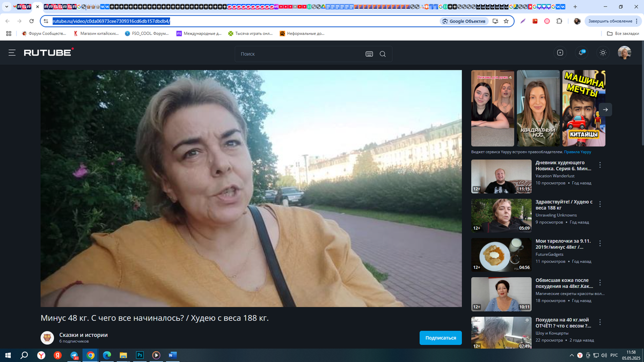The height and width of the screenshot is (362, 644).
Task: Open the Vacation Wanderlust channel
Action: coord(555,176)
